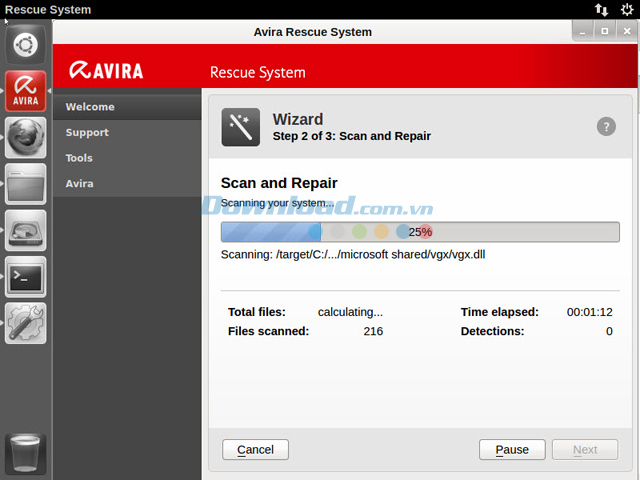Open the disk drive utility icon
This screenshot has width=640, height=480.
tap(25, 230)
